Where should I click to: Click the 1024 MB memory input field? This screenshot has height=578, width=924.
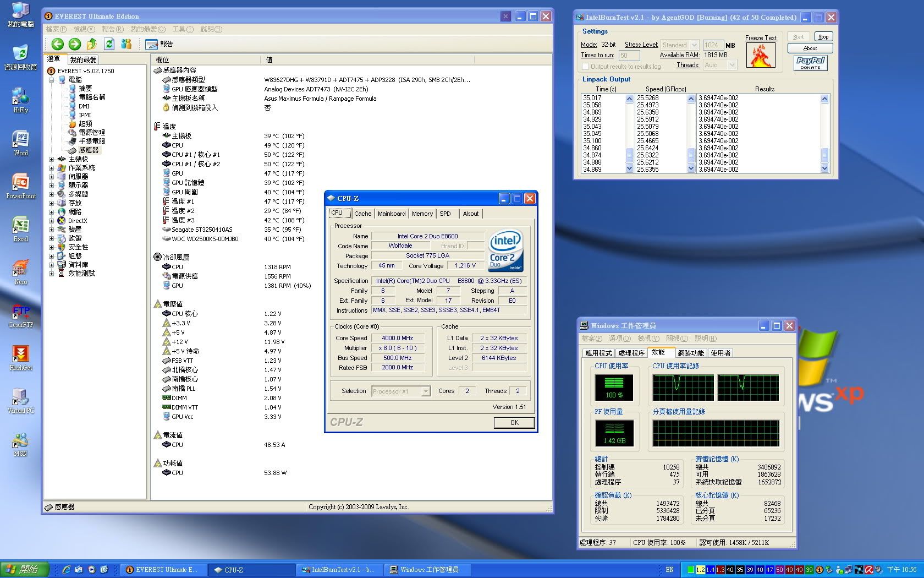[x=713, y=45]
